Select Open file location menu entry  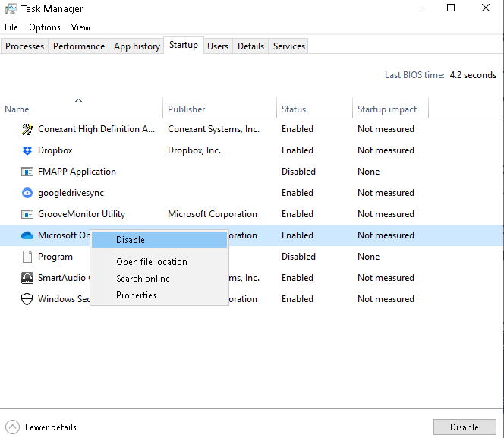[152, 262]
